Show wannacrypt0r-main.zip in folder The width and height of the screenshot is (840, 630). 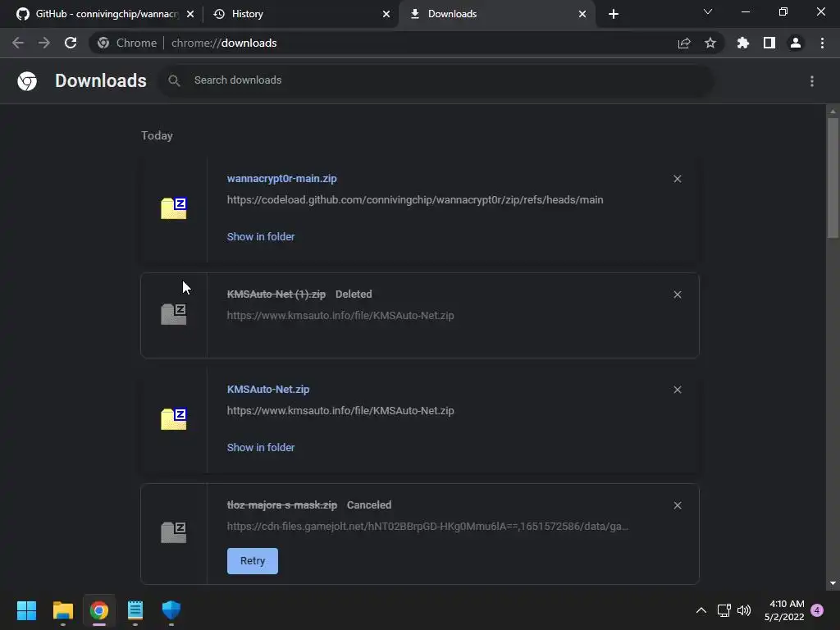[261, 237]
